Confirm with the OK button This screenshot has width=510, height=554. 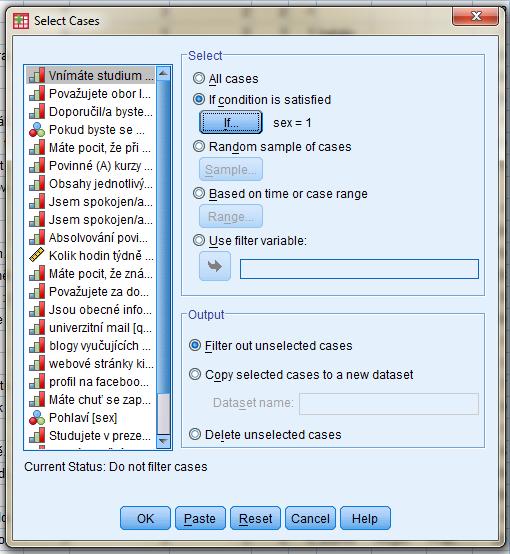pos(145,518)
